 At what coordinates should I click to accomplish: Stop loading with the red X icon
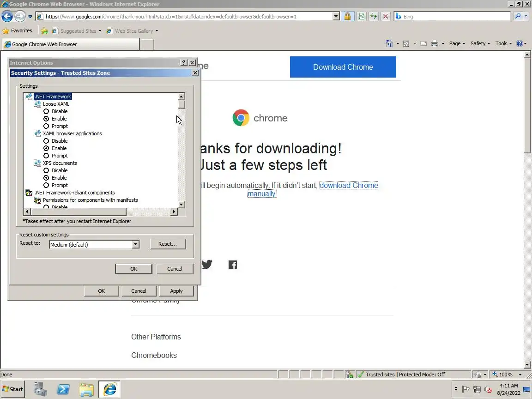[x=386, y=16]
